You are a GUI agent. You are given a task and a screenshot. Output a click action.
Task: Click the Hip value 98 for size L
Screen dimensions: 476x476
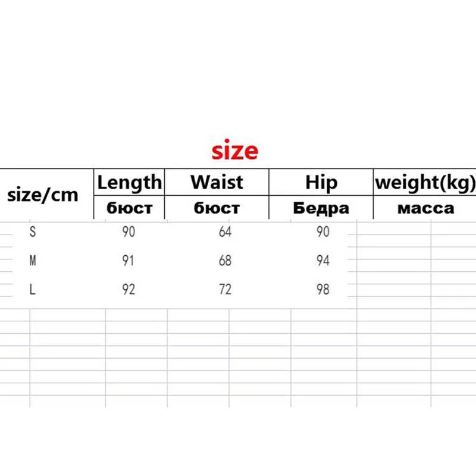point(322,289)
